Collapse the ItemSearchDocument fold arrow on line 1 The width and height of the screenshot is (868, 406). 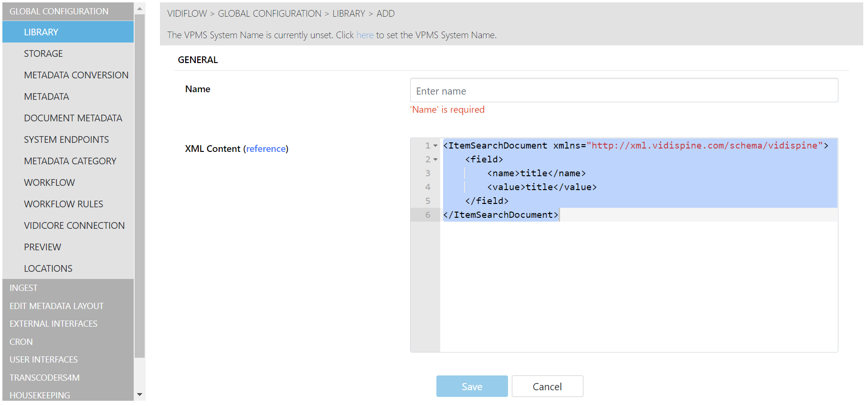pos(435,146)
